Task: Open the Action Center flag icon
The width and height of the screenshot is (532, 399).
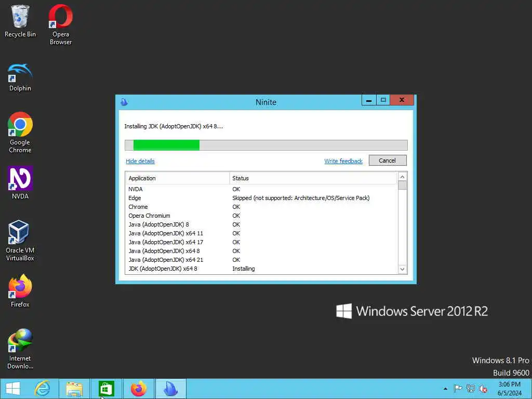Action: [x=458, y=389]
